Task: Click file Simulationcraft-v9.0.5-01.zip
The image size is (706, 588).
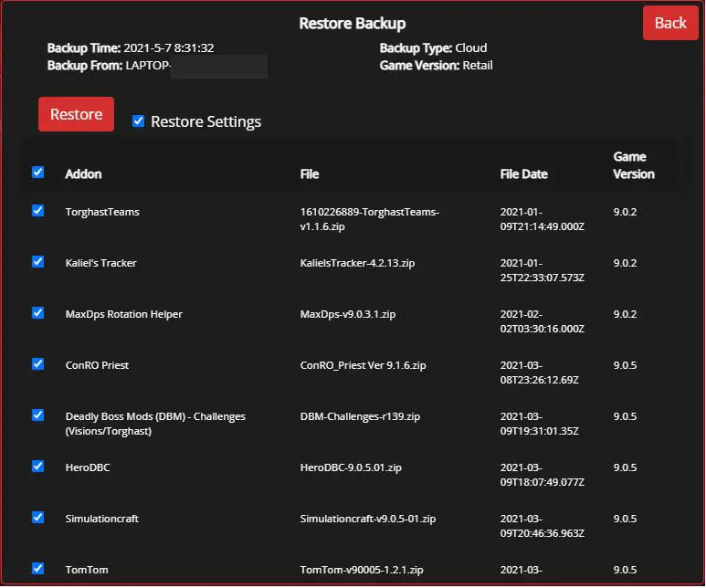Action: [368, 519]
